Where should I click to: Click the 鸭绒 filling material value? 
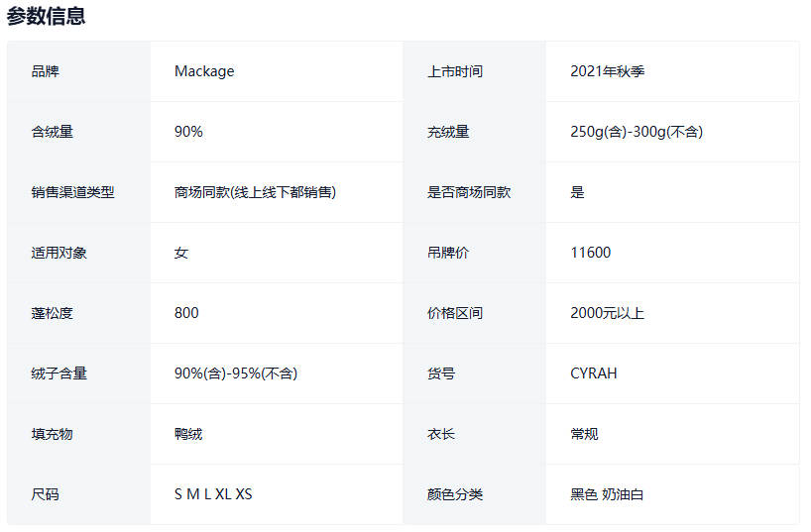[x=188, y=434]
